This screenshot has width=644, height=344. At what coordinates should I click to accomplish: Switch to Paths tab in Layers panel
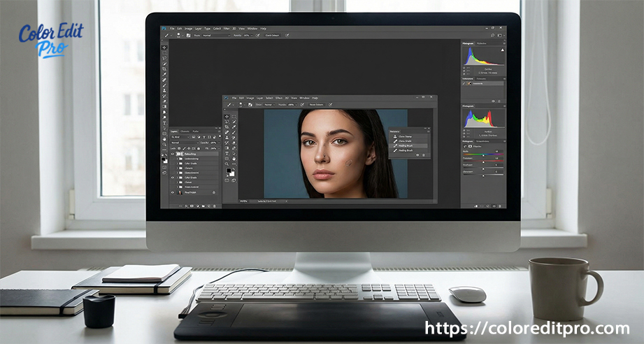pyautogui.click(x=196, y=131)
